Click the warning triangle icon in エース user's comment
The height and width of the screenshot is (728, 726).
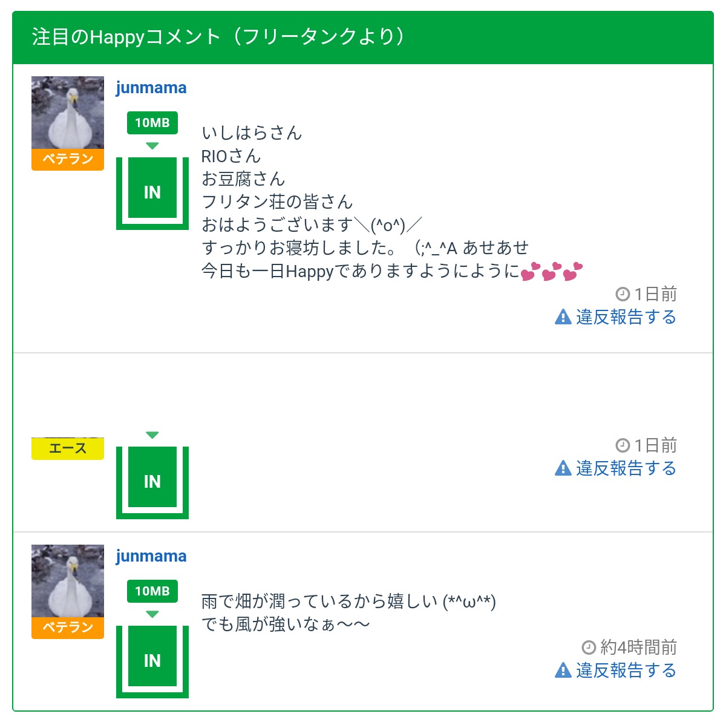pos(563,468)
